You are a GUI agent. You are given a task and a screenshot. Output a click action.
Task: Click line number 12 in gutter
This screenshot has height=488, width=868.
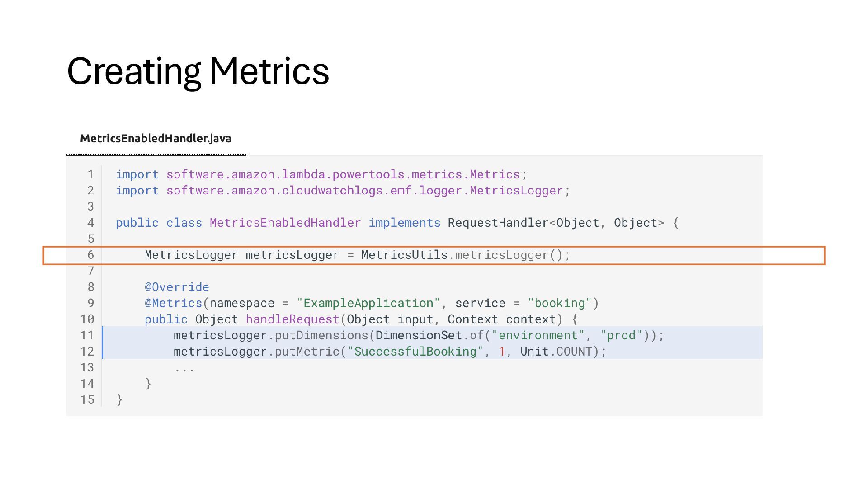tap(87, 352)
